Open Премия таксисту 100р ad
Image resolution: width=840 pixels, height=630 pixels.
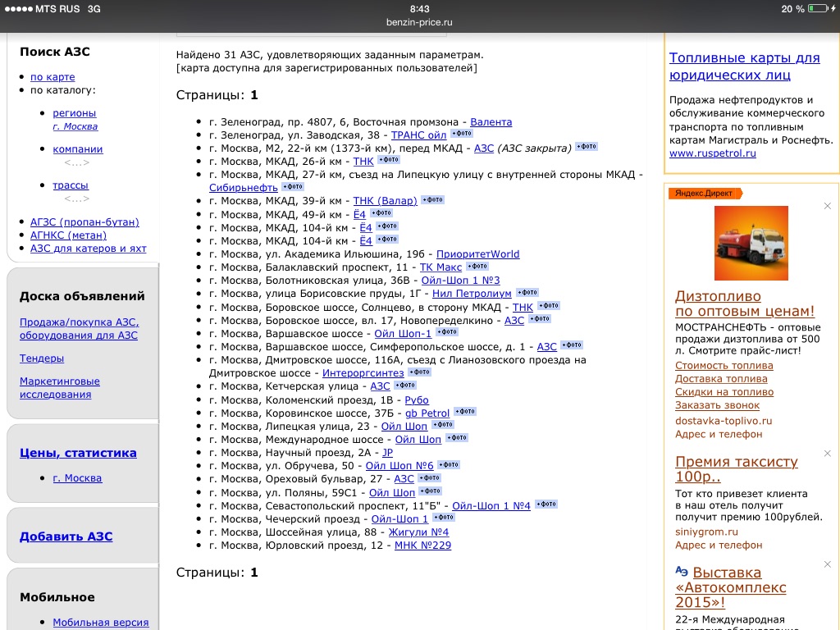click(x=737, y=468)
